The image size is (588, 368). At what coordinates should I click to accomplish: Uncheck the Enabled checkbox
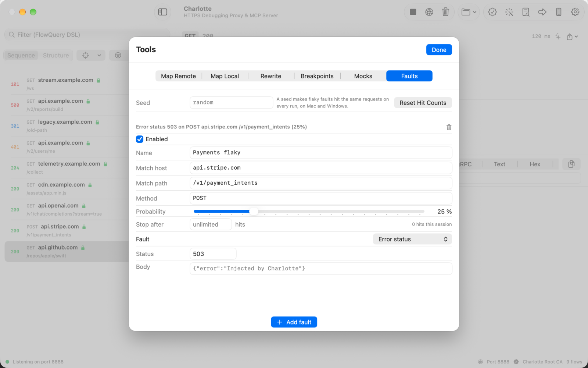(140, 139)
